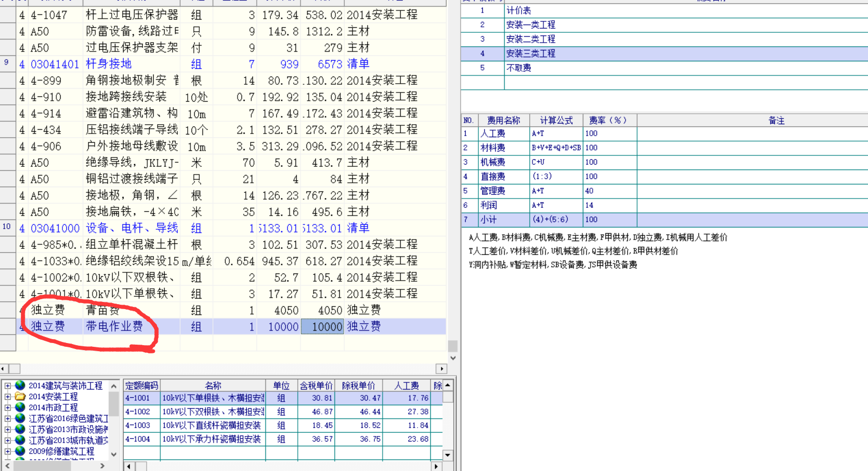Select the 青苗费 independent fee row
The height and width of the screenshot is (471, 868).
coord(231,310)
